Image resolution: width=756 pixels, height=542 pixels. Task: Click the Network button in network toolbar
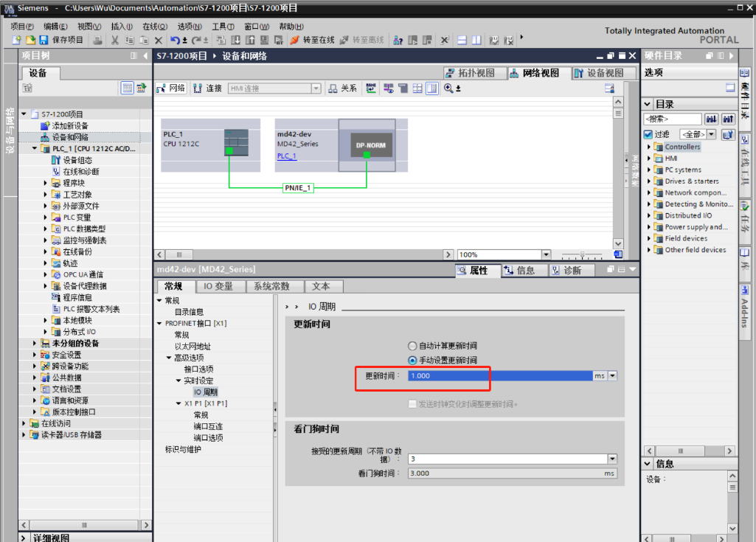point(171,88)
